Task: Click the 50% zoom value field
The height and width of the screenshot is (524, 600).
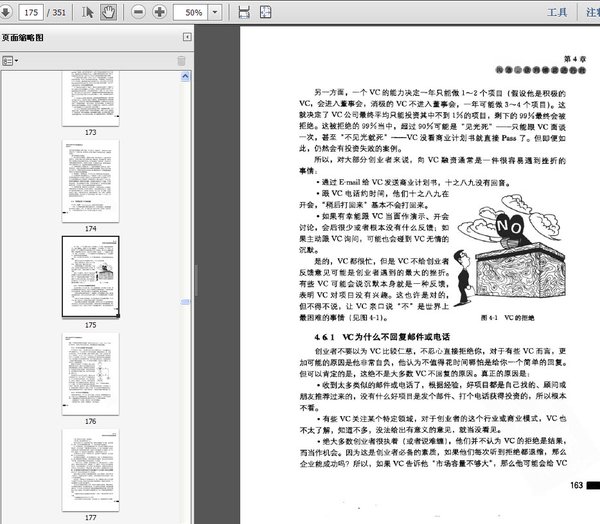Action: [x=191, y=12]
